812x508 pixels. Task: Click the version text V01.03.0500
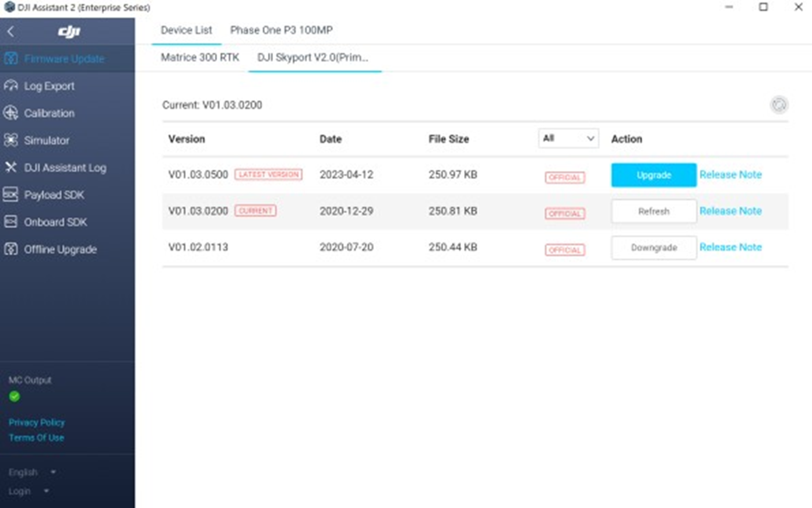(x=198, y=175)
